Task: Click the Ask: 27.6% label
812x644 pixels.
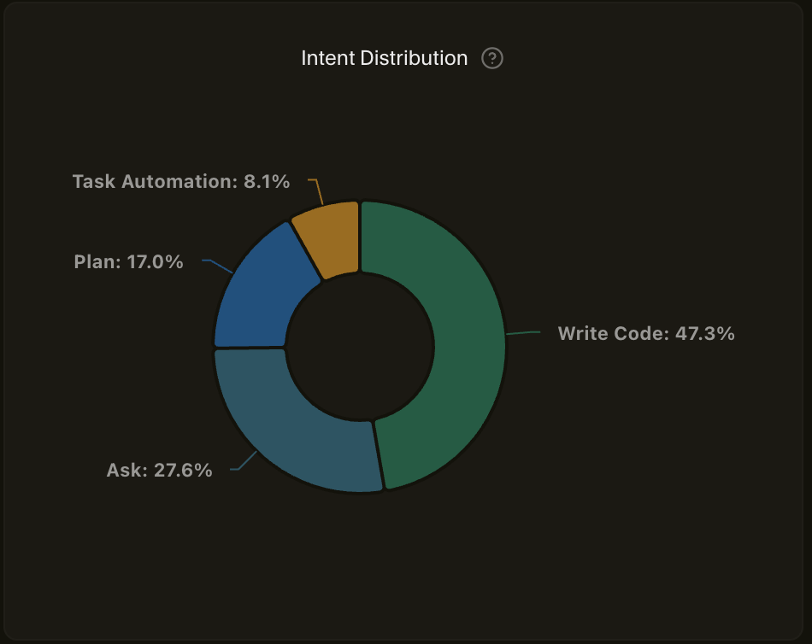Action: point(159,469)
